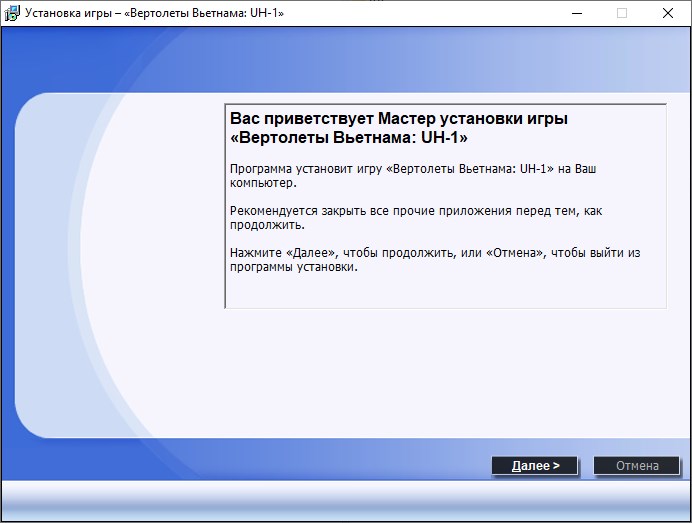The width and height of the screenshot is (692, 523).
Task: Click the line 'Нажмите «Далее», чтобы продолжить'
Action: [x=343, y=253]
